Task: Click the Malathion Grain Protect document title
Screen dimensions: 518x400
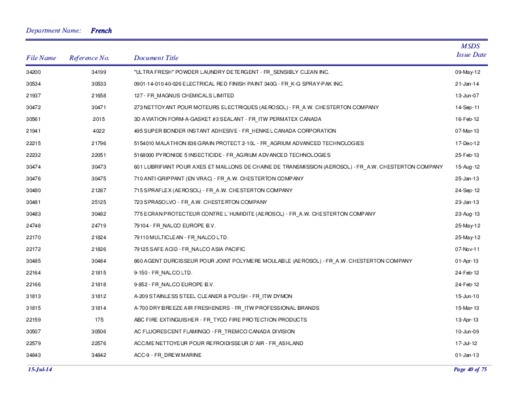Action: (249, 143)
